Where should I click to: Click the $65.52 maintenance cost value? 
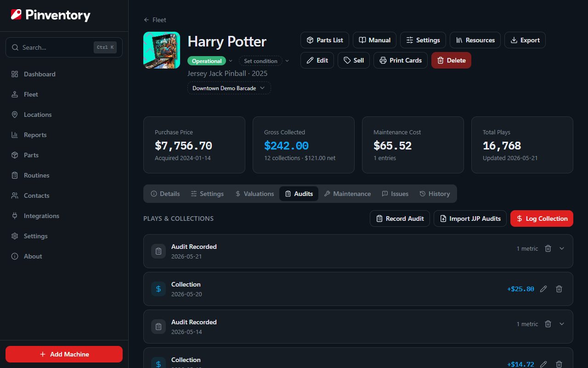point(392,146)
